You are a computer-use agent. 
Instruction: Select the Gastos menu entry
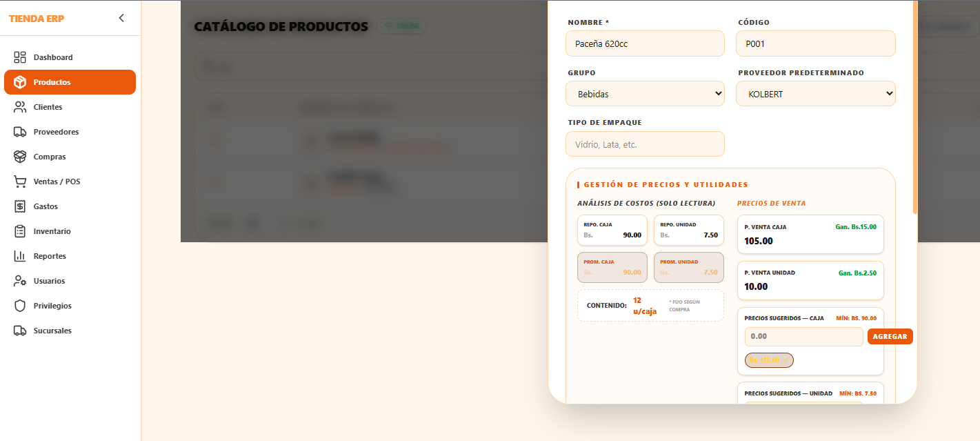click(x=70, y=206)
